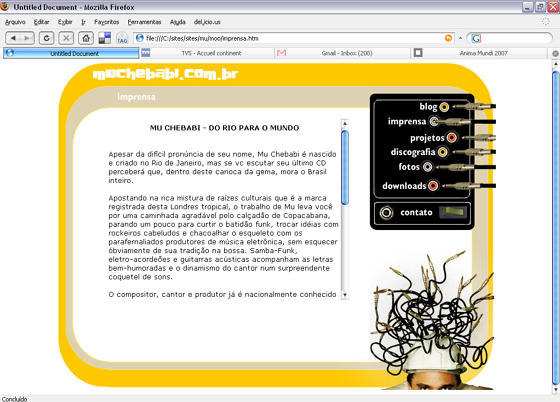The height and width of the screenshot is (402, 560).
Task: Open the Ferramentas menu
Action: (x=144, y=22)
